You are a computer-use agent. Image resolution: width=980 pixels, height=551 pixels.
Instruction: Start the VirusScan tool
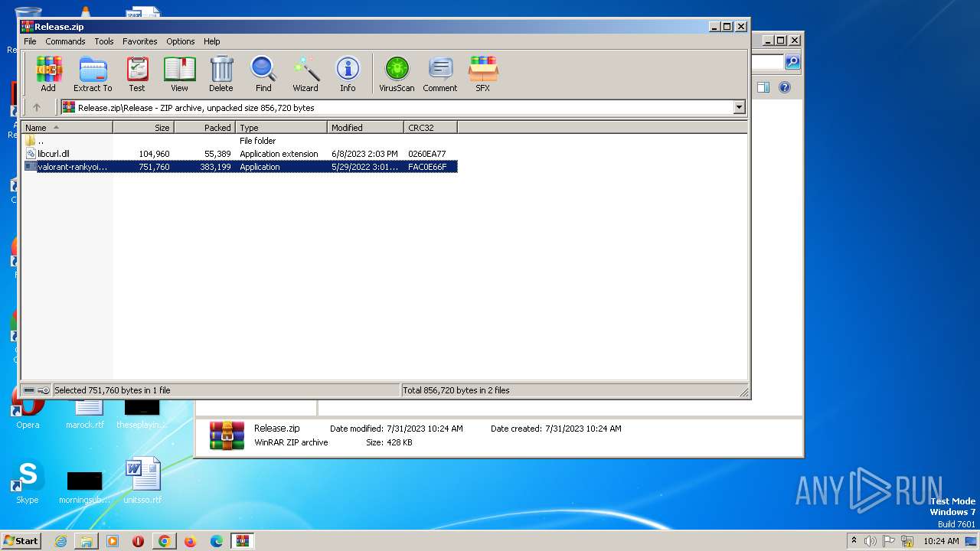coord(397,74)
